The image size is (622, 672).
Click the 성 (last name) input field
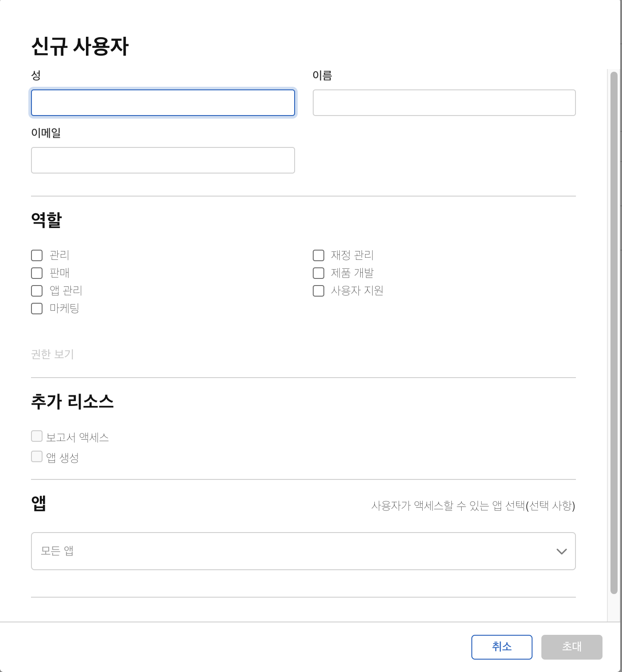pos(163,103)
